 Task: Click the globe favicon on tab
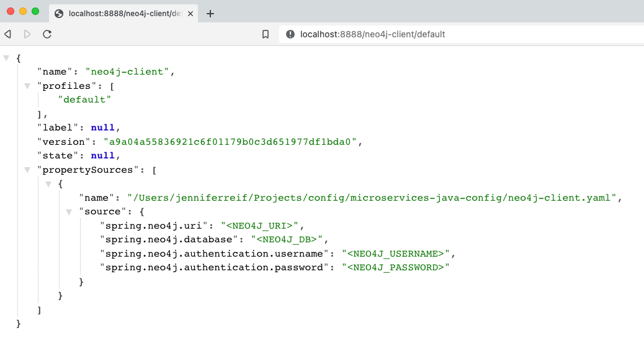click(x=59, y=14)
